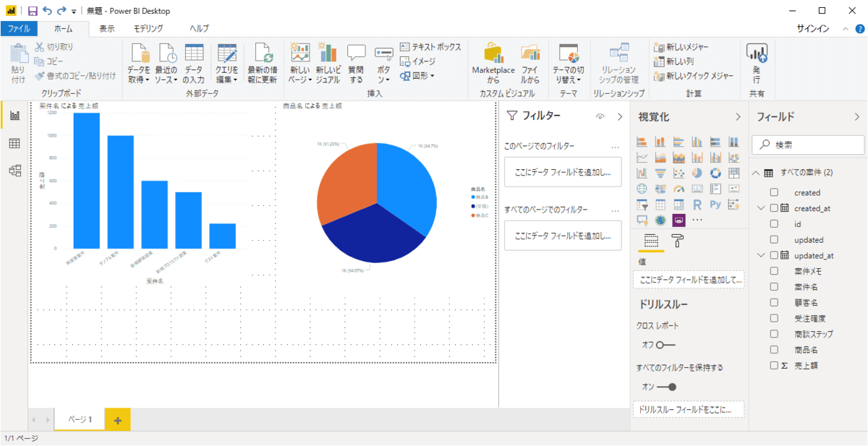Select the map (globe) visual
868x446 pixels.
(x=642, y=189)
